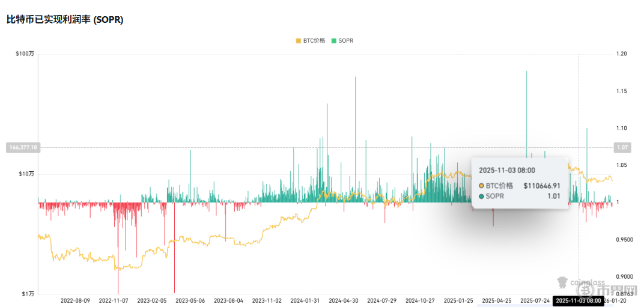
Task: Click the 166,377.18 crosshair price label
Action: 22,147
